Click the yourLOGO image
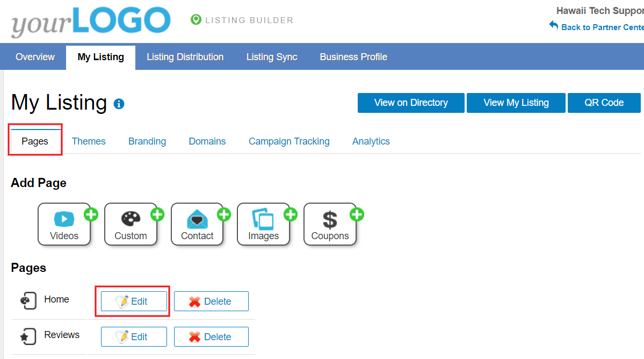The width and height of the screenshot is (644, 359). click(x=90, y=21)
